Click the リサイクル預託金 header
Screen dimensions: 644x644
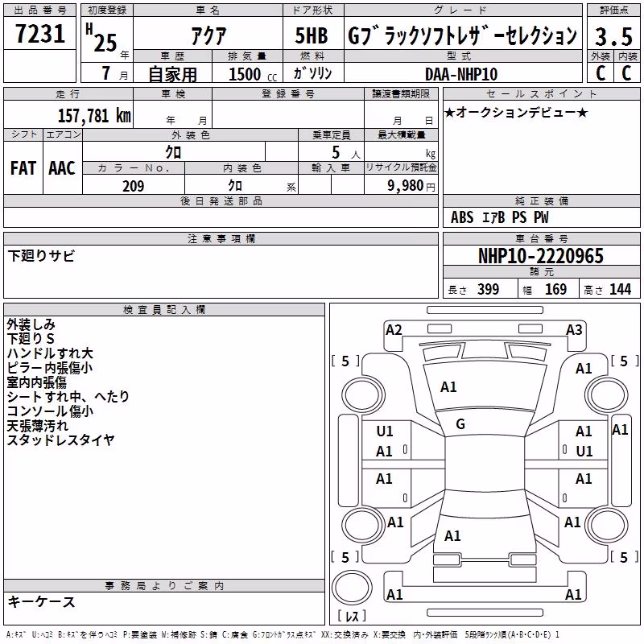[x=401, y=167]
